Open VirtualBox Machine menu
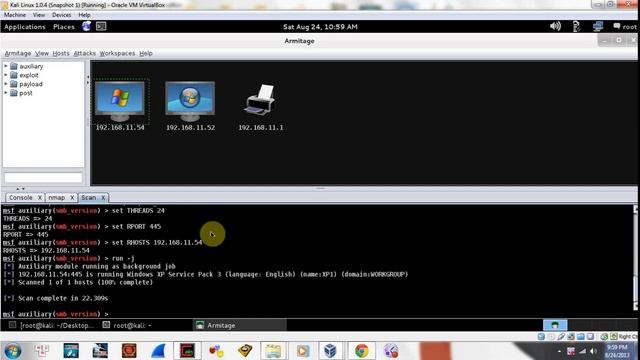The image size is (640, 360). 15,15
